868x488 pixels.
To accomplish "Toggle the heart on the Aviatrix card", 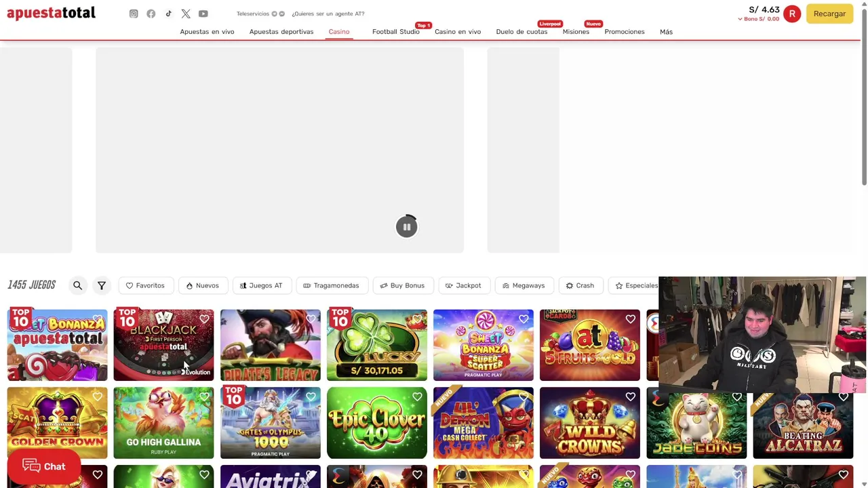I will (x=311, y=475).
